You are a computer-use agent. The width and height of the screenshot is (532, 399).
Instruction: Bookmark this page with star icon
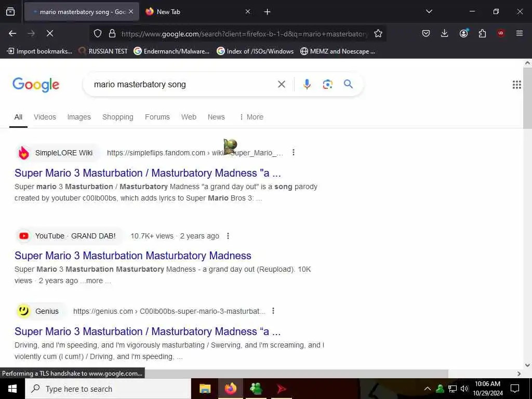tap(378, 33)
